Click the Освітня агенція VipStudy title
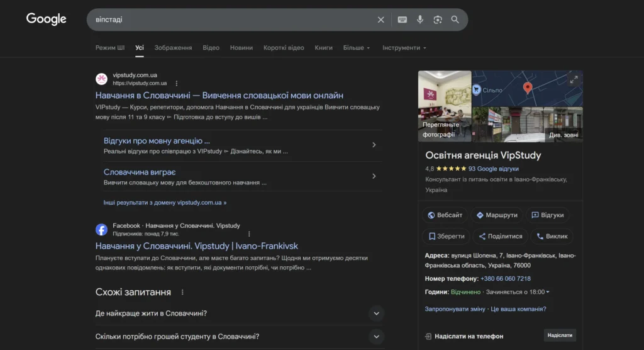 point(483,155)
